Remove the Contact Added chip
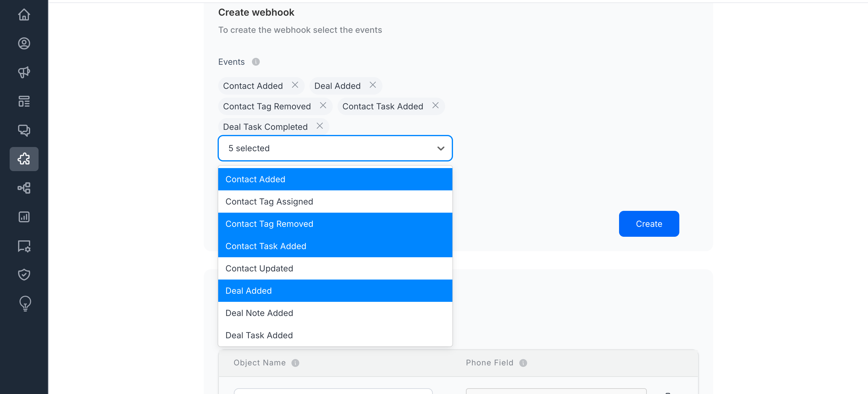 pyautogui.click(x=295, y=85)
